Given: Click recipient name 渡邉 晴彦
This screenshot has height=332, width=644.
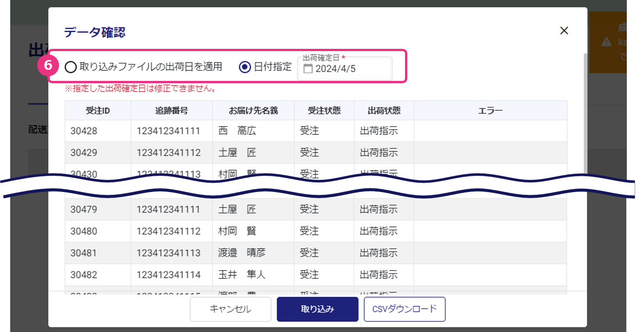Looking at the screenshot, I should [x=242, y=253].
